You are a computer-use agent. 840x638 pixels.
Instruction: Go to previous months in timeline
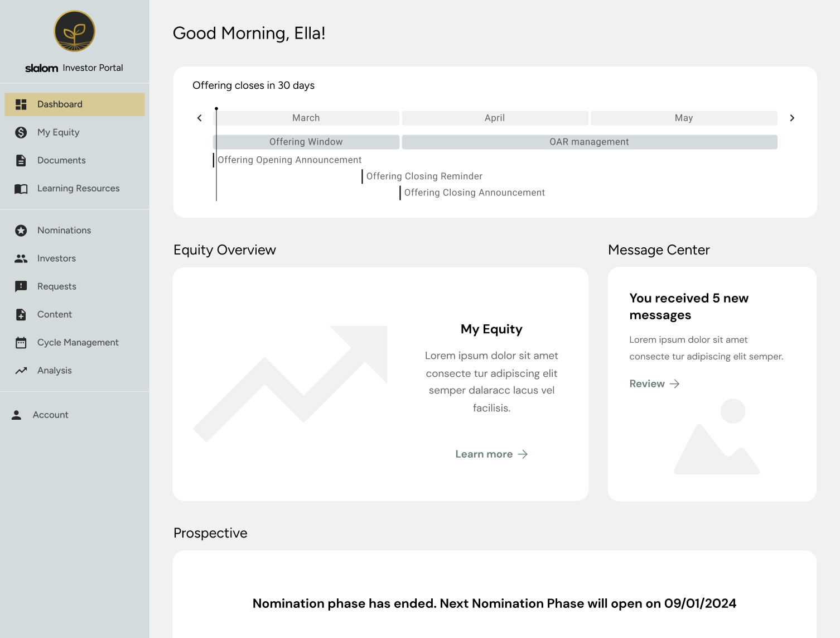click(200, 118)
